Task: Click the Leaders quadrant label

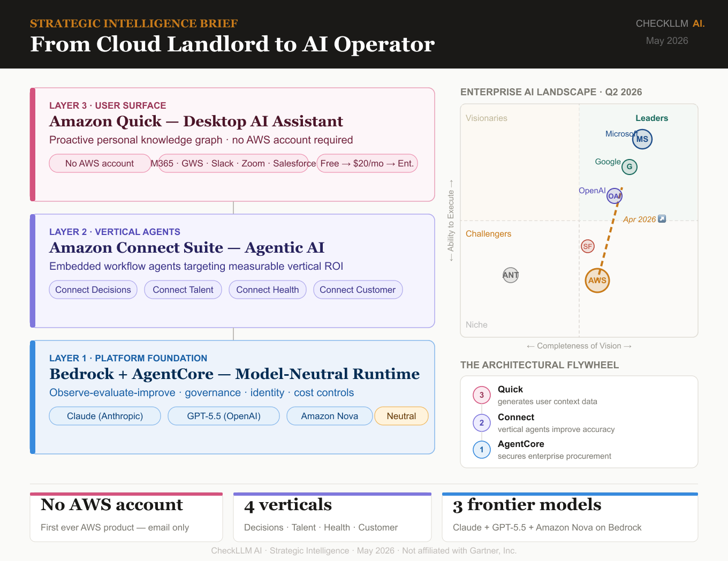Action: point(651,118)
